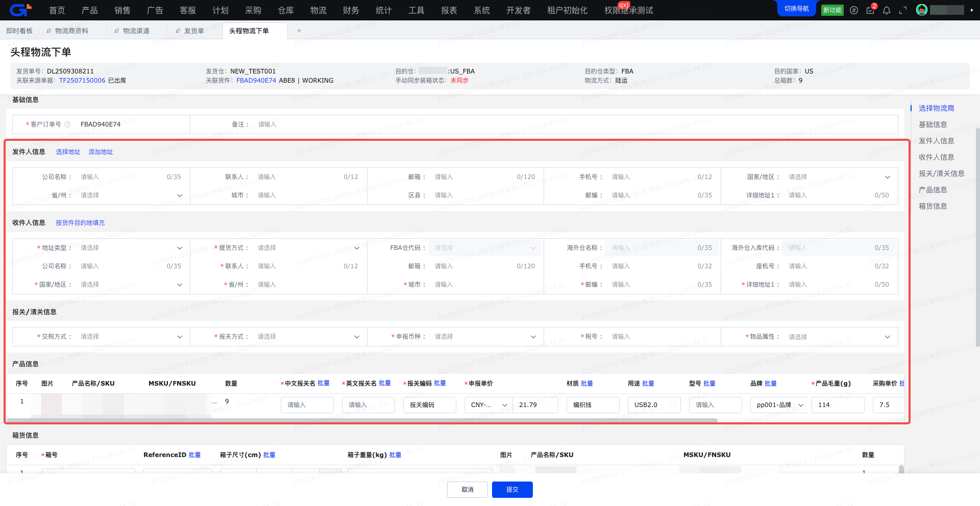
Task: Click the 新功能 green badge
Action: 832,10
